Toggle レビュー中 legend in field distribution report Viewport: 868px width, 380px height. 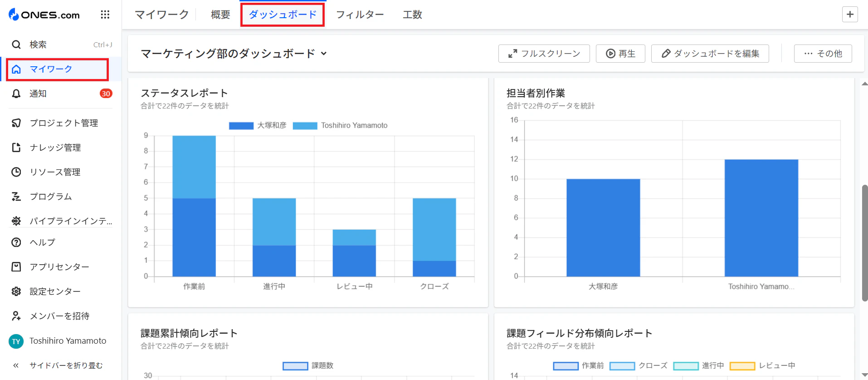click(x=762, y=366)
